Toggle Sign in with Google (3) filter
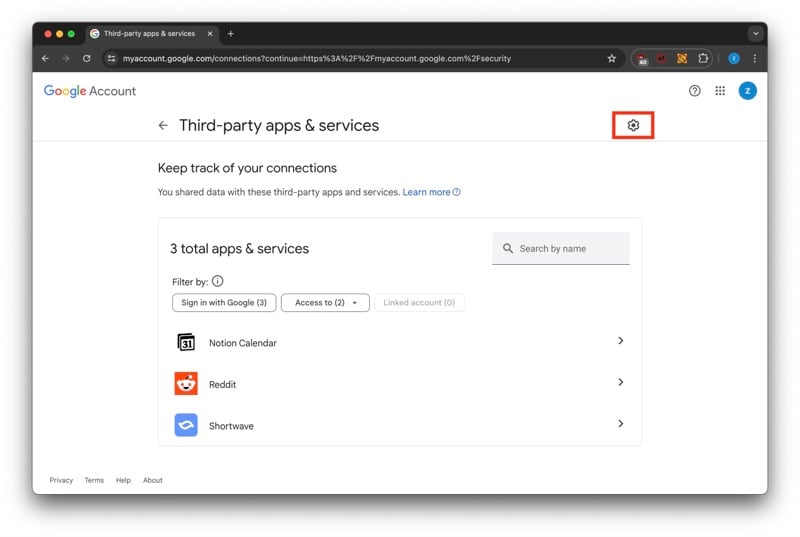The width and height of the screenshot is (800, 537). (224, 302)
